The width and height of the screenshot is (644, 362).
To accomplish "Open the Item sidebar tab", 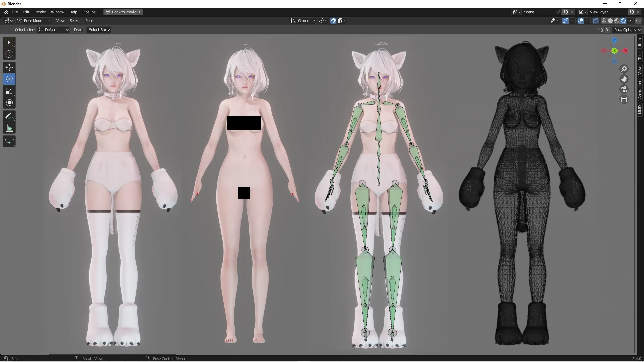I will pos(640,42).
